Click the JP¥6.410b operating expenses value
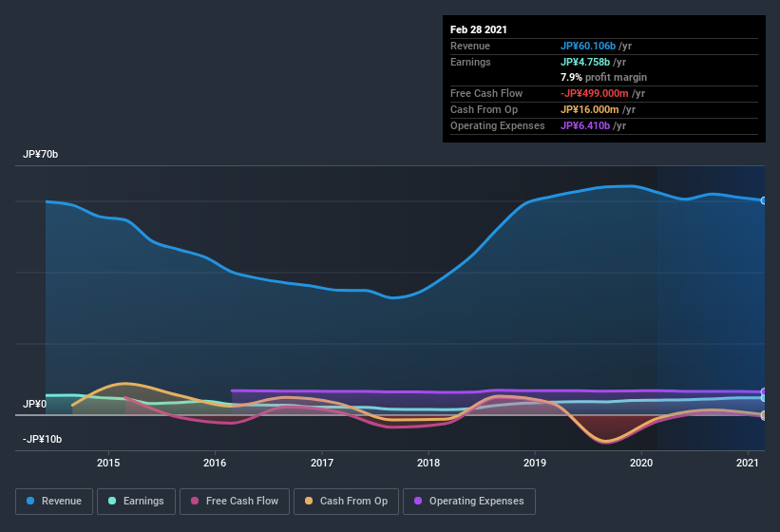This screenshot has width=780, height=532. click(585, 125)
